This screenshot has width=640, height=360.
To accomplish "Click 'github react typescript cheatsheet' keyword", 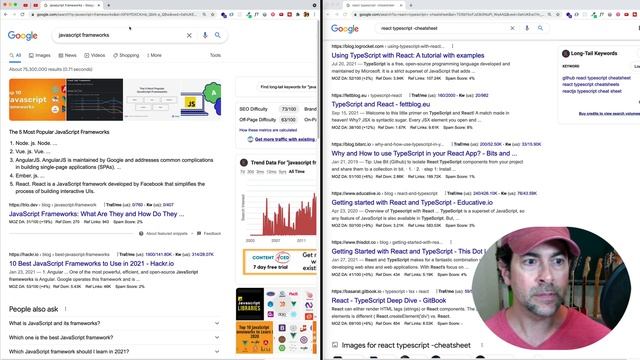I will (x=596, y=78).
